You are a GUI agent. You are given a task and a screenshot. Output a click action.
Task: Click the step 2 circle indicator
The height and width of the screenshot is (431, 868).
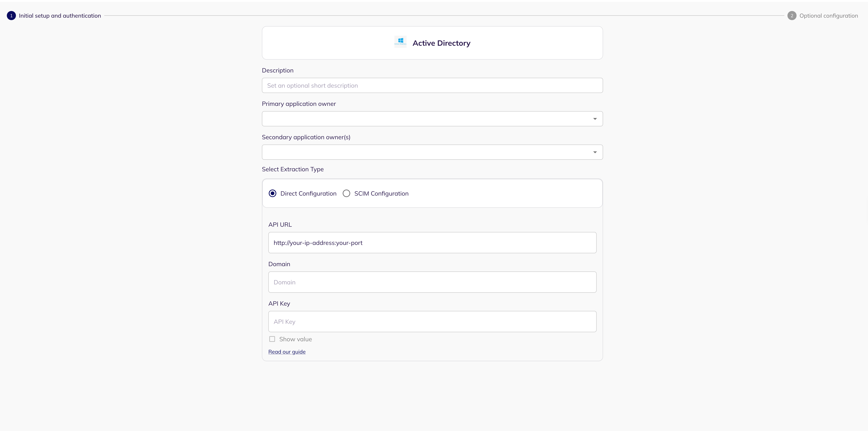[791, 16]
